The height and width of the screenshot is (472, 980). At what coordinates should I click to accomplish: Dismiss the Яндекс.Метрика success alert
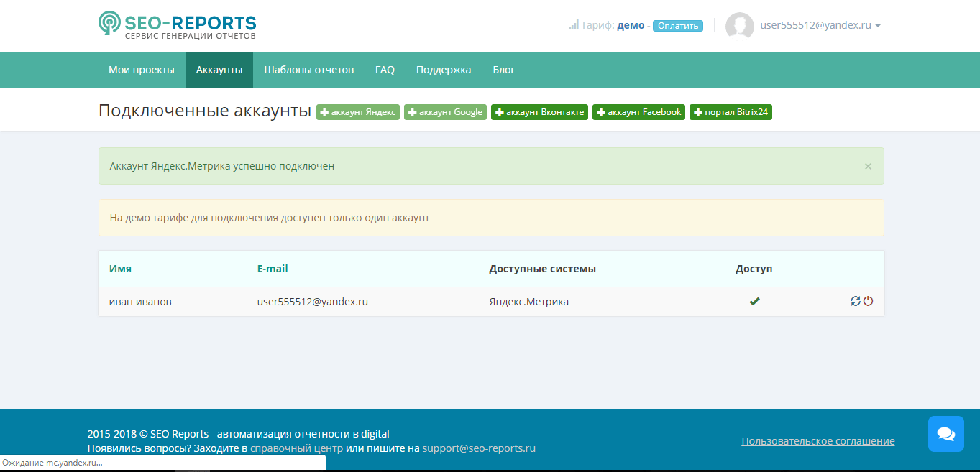pos(867,166)
